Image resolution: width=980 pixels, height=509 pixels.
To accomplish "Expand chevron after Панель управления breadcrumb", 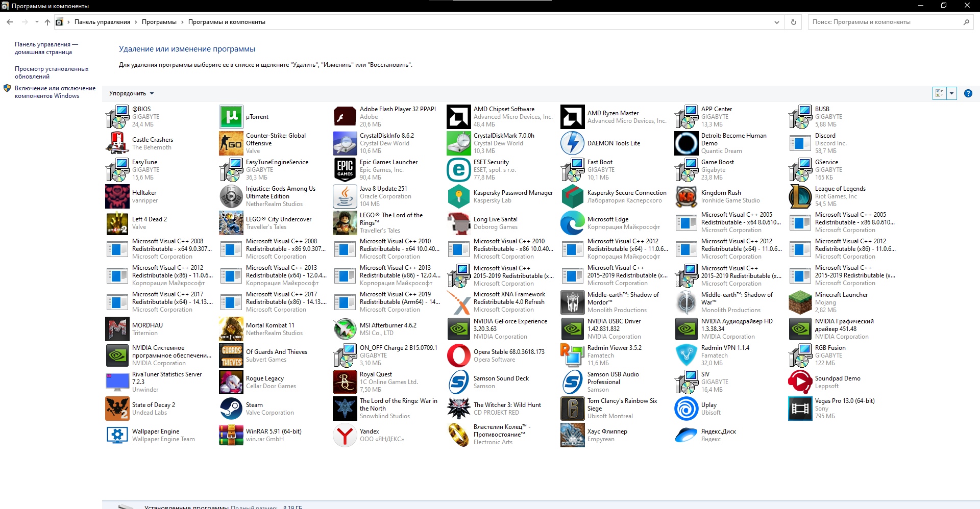I will (x=136, y=22).
